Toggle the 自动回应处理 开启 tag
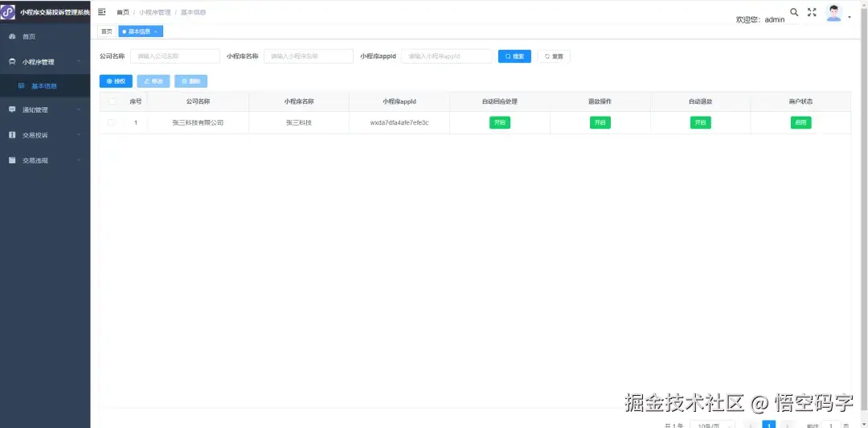Viewport: 868px width, 428px height. tap(500, 122)
